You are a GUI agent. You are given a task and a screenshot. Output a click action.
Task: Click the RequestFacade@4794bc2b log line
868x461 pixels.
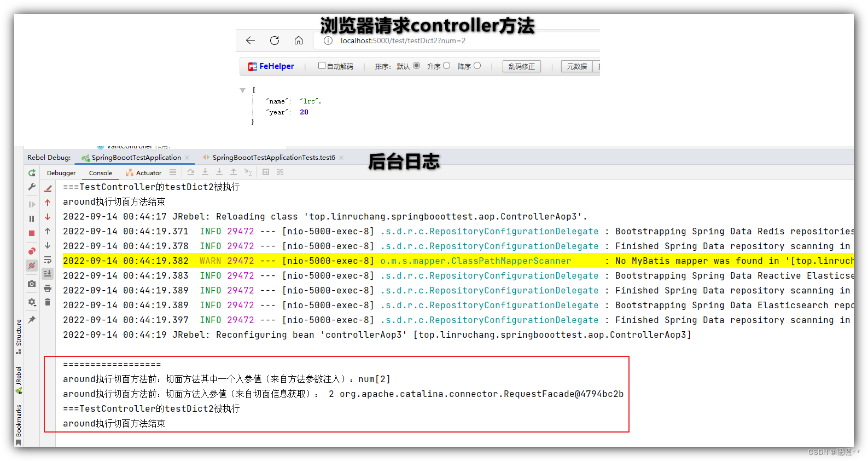coord(343,394)
